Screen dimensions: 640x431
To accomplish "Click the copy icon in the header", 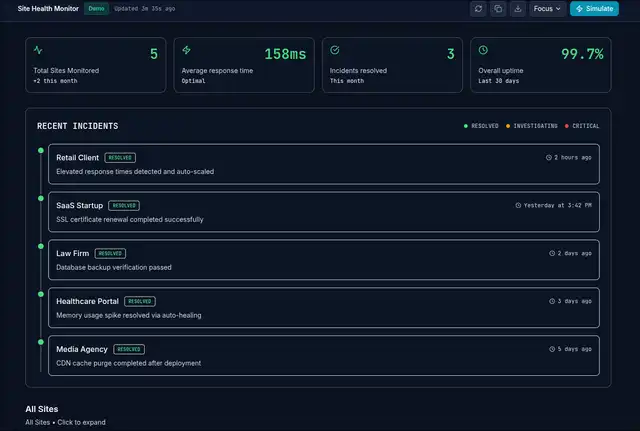I will coord(498,9).
